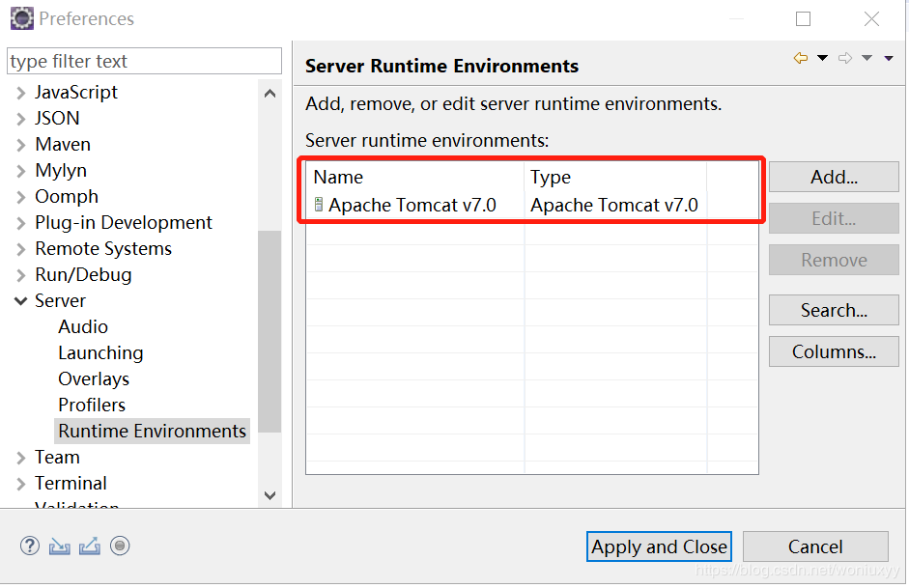Expand the Team tree node

(21, 458)
